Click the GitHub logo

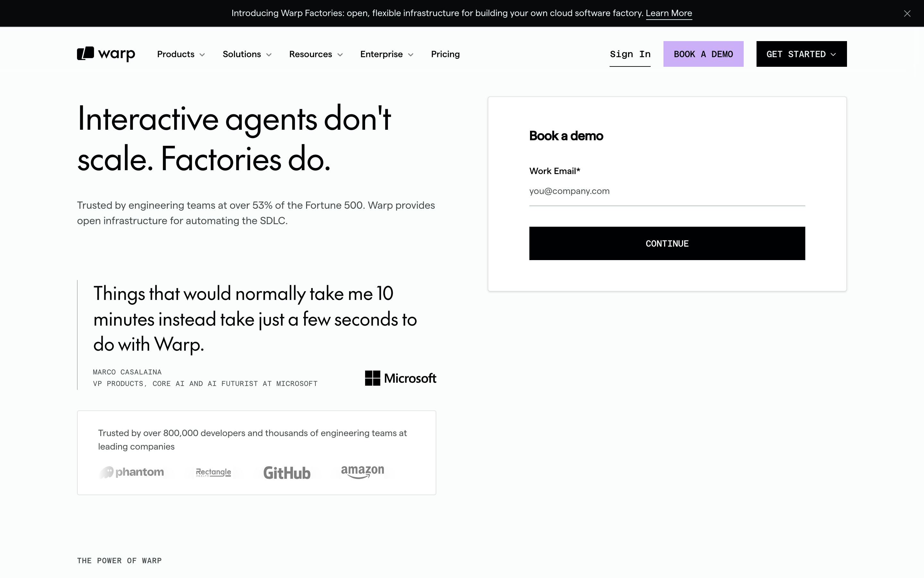coord(287,473)
